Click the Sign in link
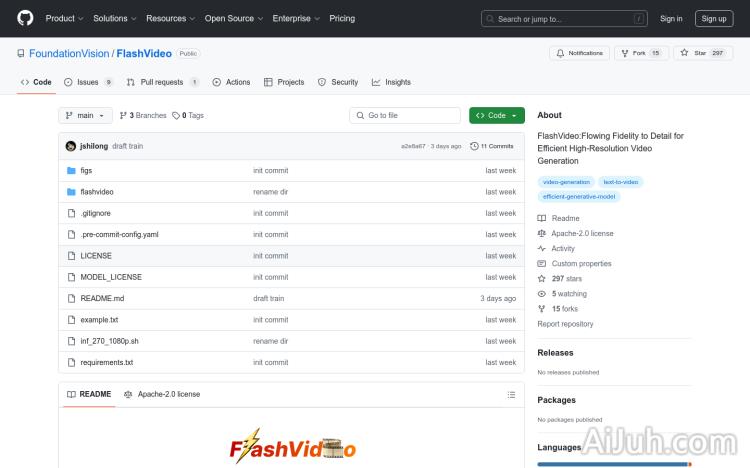The width and height of the screenshot is (750, 468). [671, 19]
